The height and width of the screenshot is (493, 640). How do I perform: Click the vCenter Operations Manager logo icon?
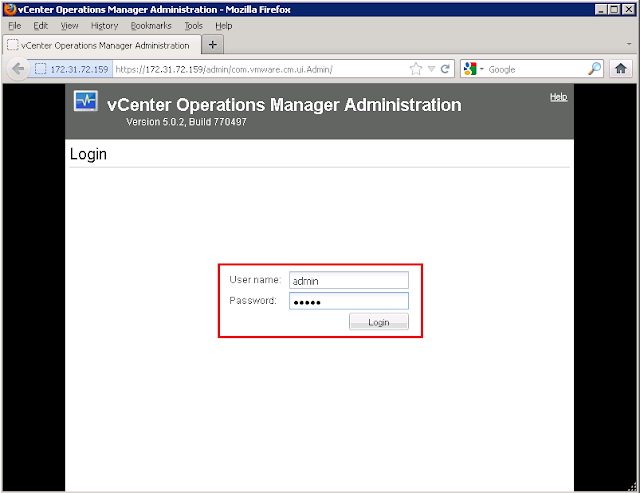[86, 101]
